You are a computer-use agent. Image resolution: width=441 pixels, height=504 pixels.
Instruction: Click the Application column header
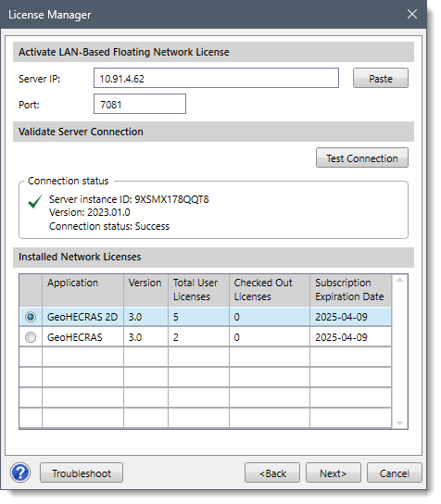pos(82,290)
